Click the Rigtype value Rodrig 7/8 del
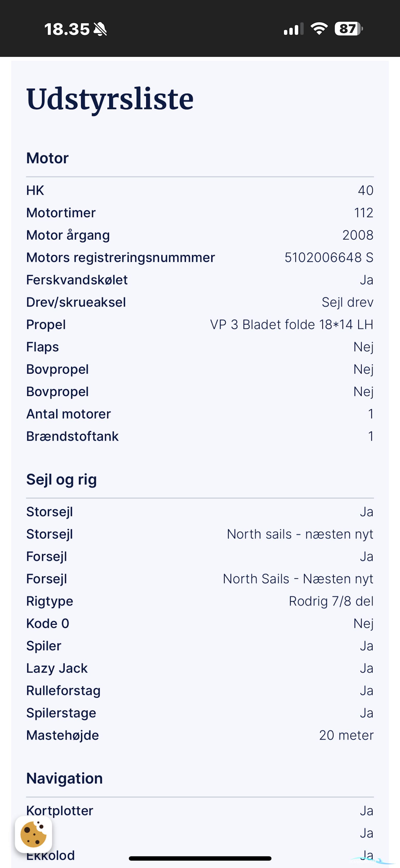 [331, 601]
